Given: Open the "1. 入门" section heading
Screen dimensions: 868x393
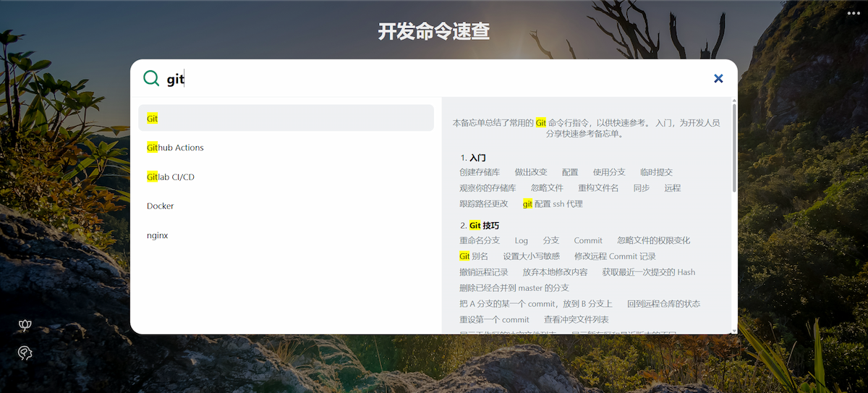Looking at the screenshot, I should coord(473,157).
